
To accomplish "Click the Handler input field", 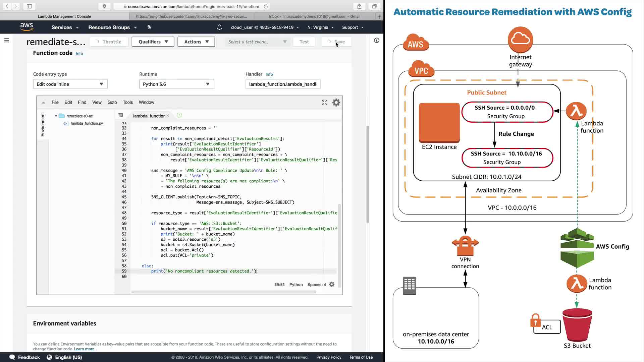I will pyautogui.click(x=282, y=84).
